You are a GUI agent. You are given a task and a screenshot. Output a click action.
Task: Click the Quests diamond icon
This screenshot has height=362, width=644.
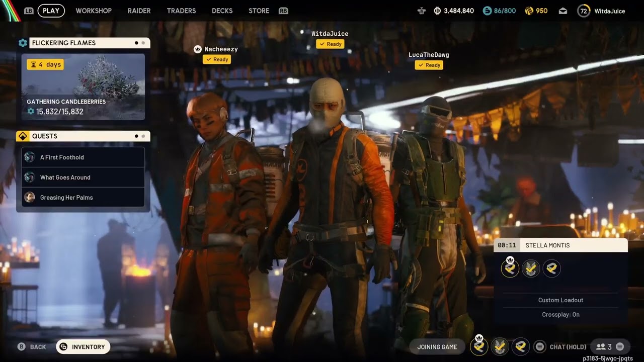coord(22,136)
